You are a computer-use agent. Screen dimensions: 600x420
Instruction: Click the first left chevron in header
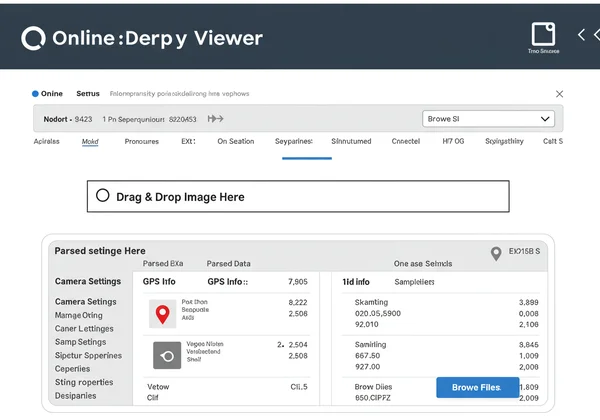581,35
